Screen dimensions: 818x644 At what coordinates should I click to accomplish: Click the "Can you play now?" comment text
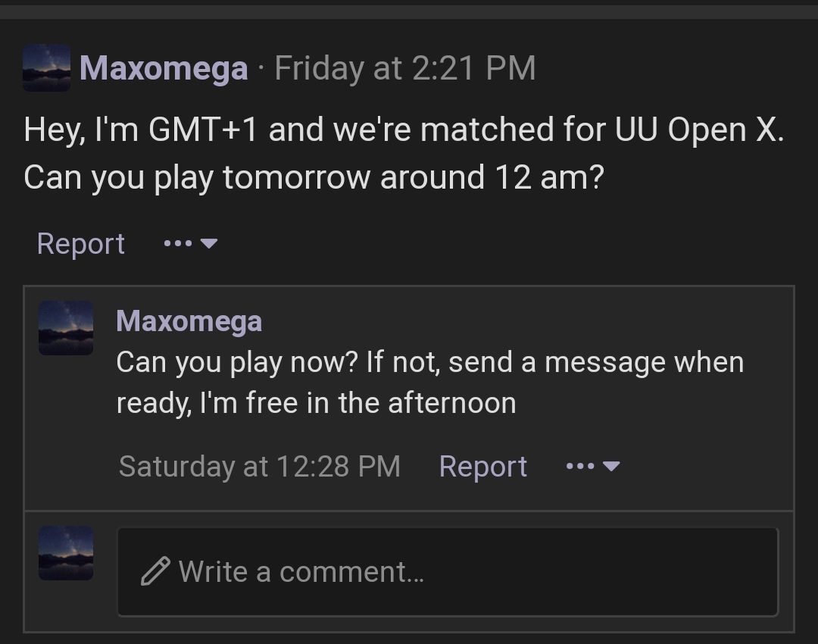coord(236,362)
